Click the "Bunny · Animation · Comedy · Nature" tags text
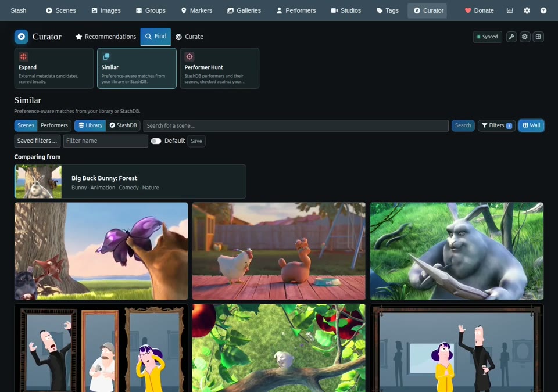Viewport: 558px width, 392px height. pyautogui.click(x=115, y=188)
